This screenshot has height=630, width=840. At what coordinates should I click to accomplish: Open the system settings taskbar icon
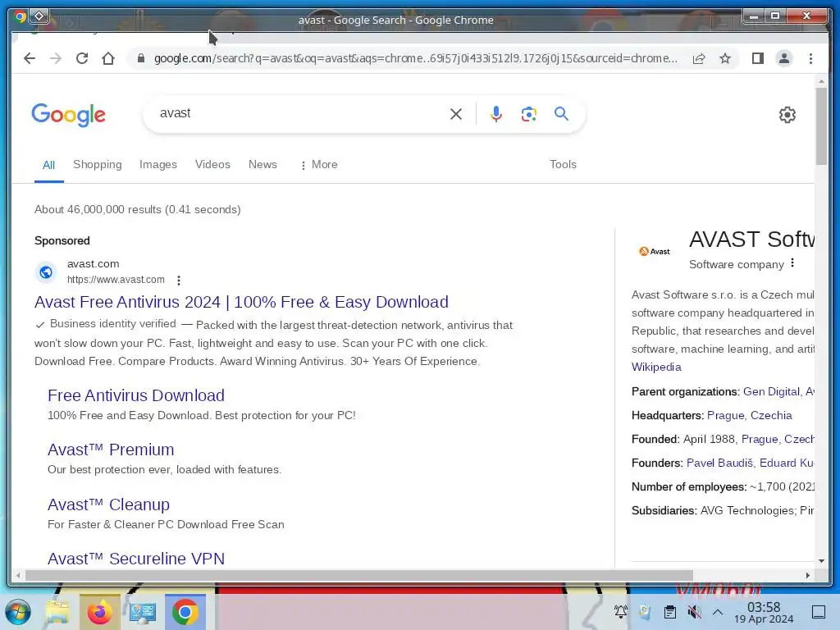(143, 612)
